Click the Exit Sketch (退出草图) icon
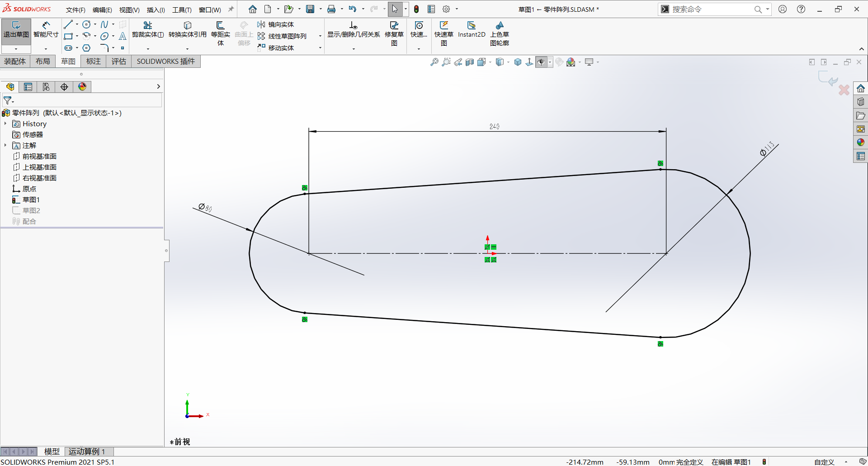 [16, 30]
